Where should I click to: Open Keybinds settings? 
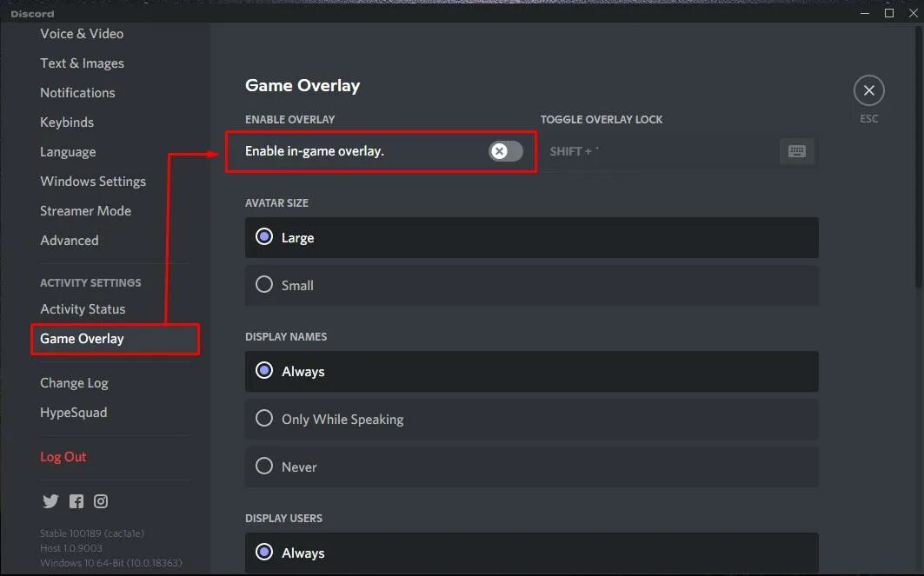point(67,122)
